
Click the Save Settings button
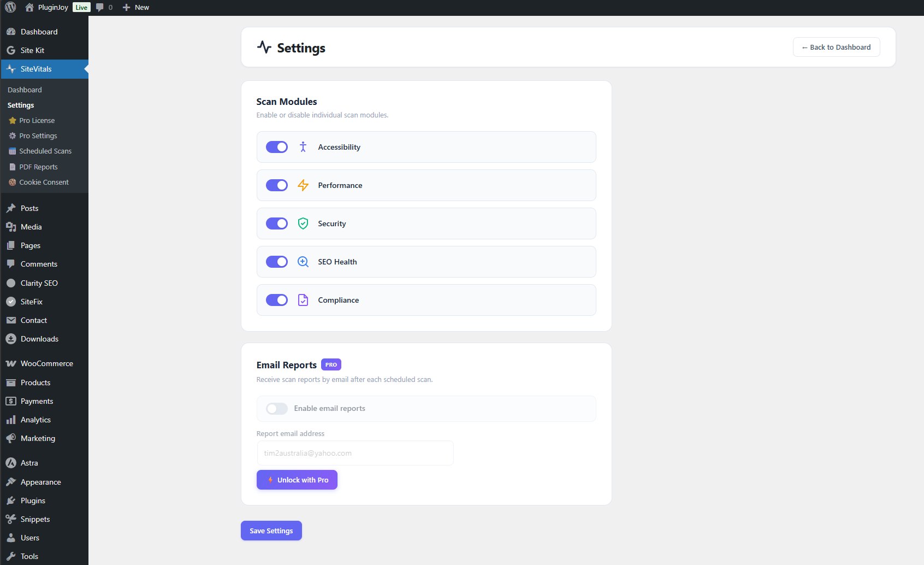point(271,530)
